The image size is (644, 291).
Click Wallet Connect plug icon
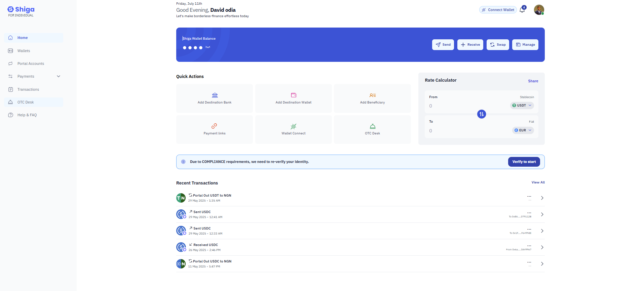coord(294,126)
